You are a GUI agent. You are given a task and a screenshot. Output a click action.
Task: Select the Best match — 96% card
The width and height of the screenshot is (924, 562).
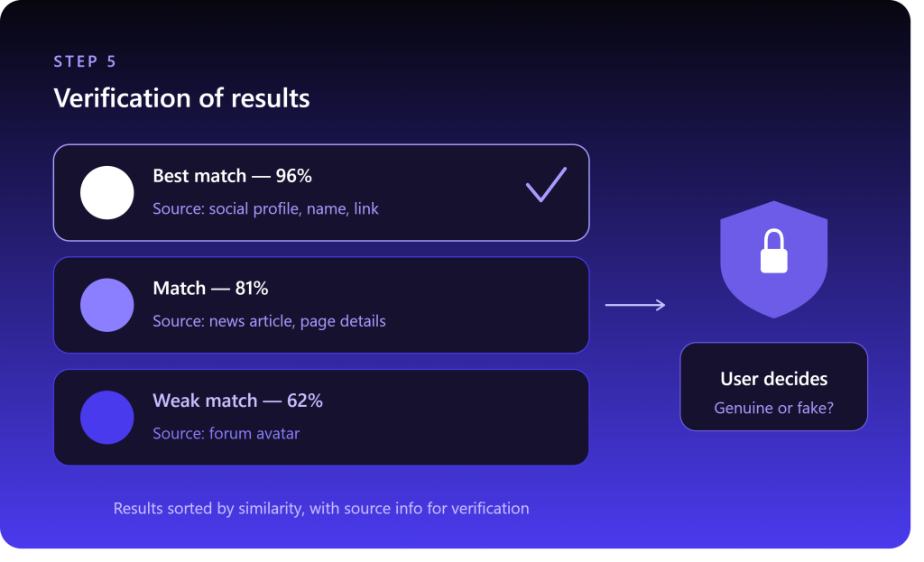pos(321,193)
